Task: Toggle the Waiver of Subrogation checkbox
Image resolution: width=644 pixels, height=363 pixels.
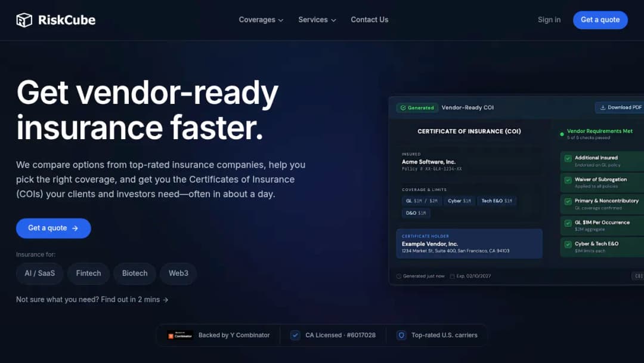Action: click(x=568, y=180)
